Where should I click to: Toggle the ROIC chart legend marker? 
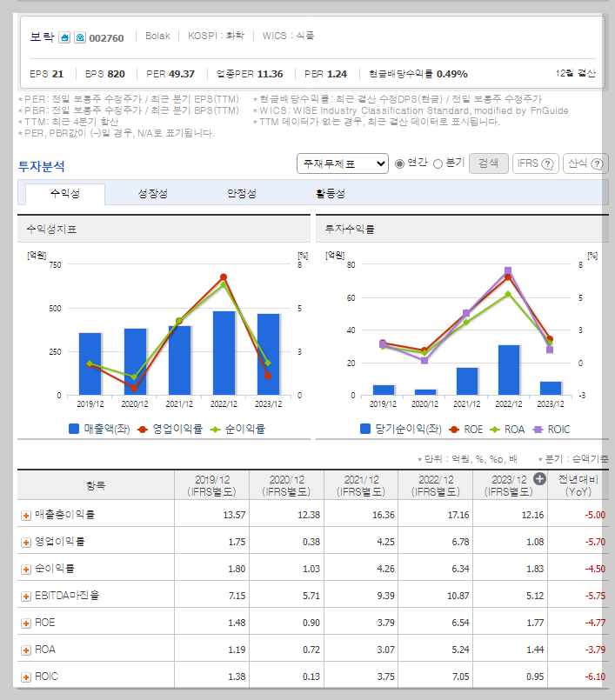click(538, 430)
